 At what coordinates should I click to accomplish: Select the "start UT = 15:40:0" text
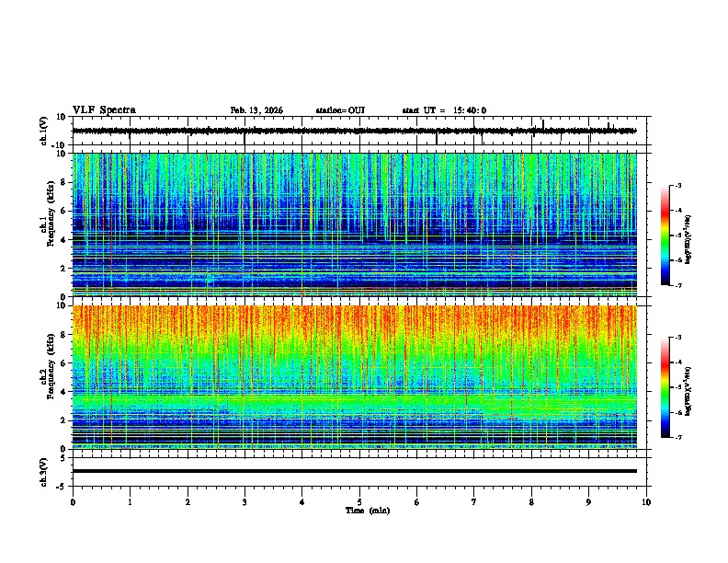444,110
